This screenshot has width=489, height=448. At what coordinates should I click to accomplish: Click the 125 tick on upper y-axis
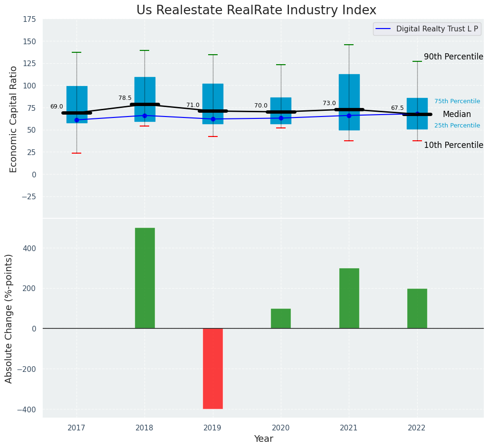tap(30, 64)
